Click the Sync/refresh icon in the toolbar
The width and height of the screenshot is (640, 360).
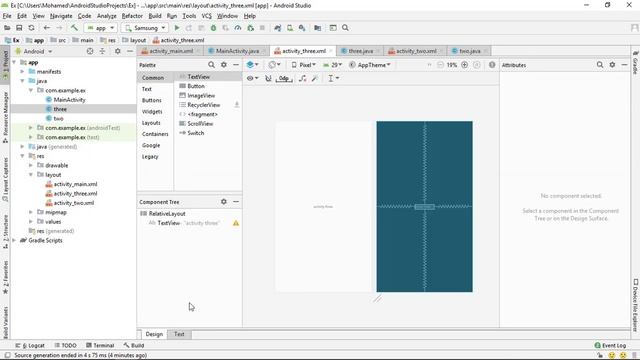click(31, 28)
